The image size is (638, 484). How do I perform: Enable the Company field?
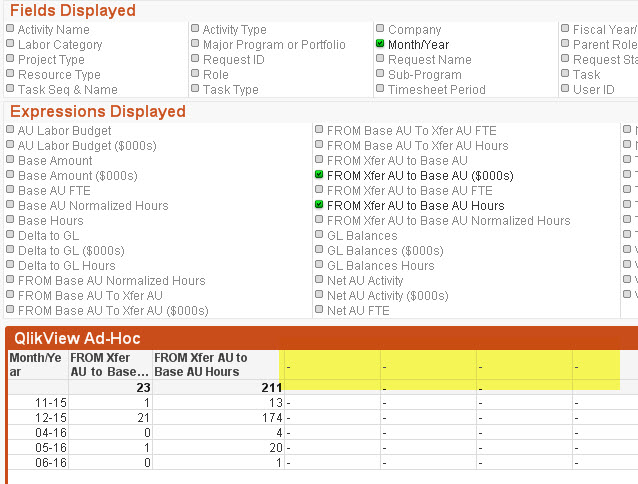(380, 29)
